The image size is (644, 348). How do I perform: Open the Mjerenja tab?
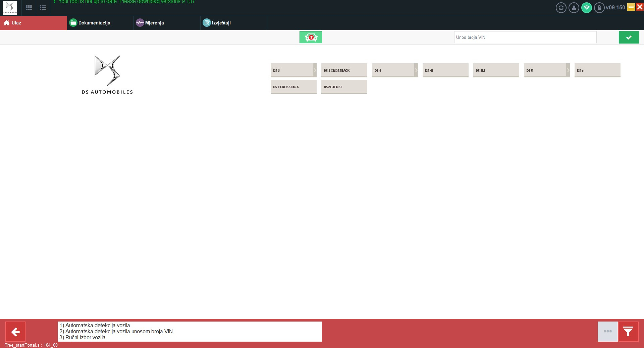click(x=167, y=23)
